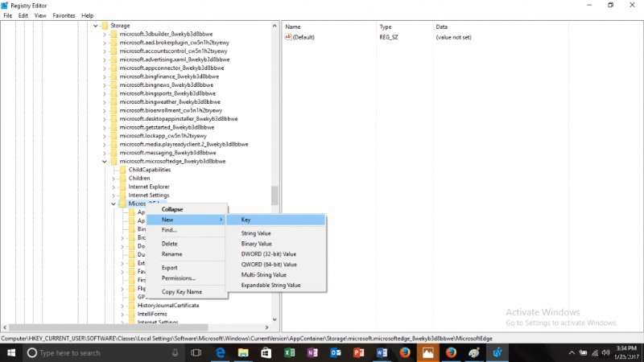The image size is (644, 362).
Task: Collapse the Storage tree node
Action: tap(95, 26)
